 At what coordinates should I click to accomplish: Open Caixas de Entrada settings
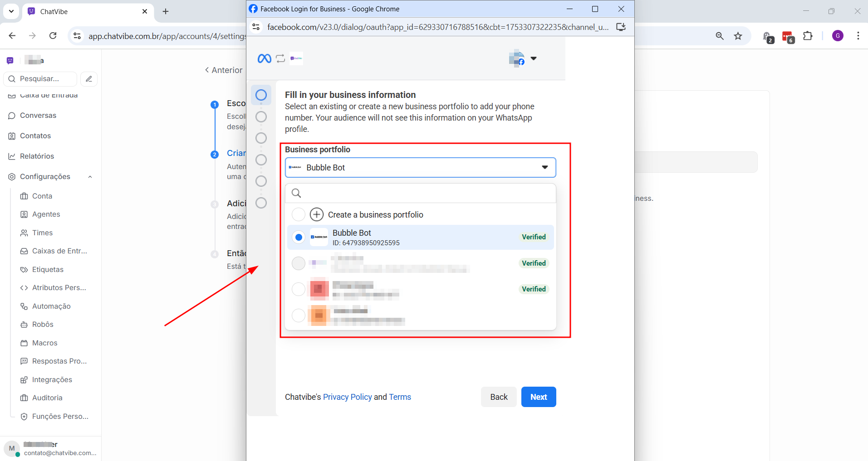click(x=59, y=251)
